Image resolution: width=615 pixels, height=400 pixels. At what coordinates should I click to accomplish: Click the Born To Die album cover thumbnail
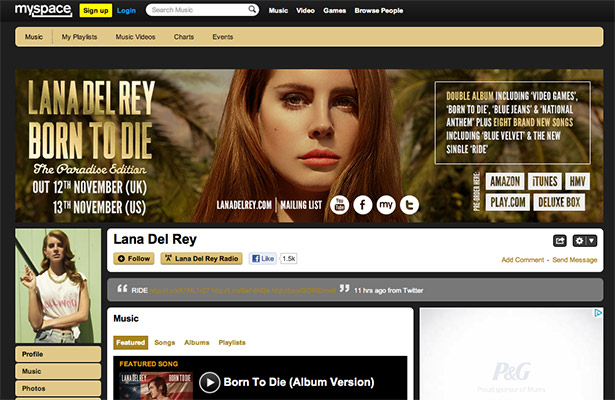coord(156,386)
